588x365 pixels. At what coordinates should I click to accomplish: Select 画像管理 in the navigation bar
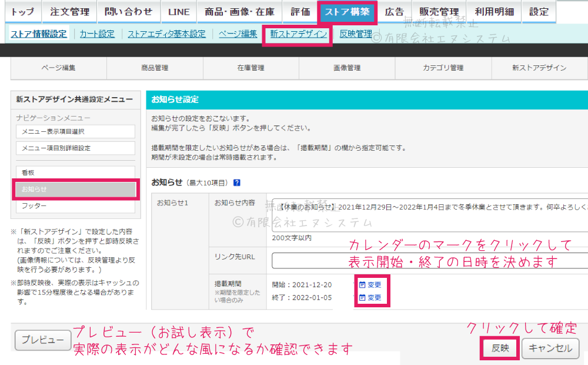coord(347,68)
